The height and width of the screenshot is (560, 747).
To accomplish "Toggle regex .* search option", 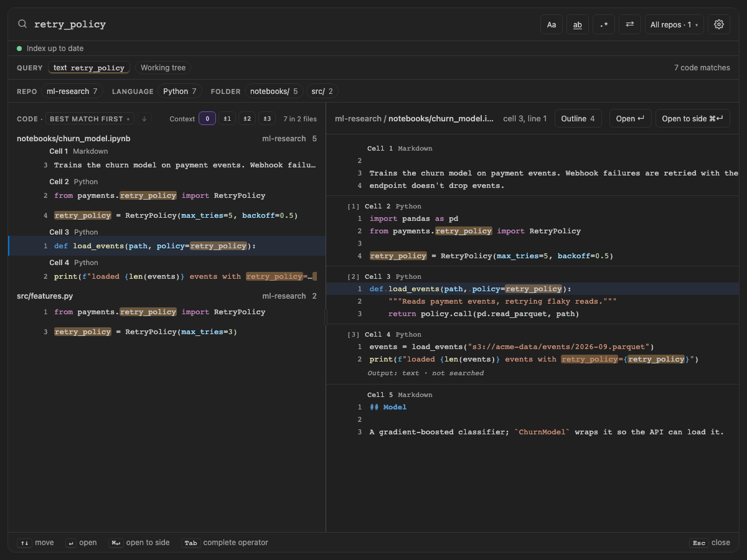I will 604,24.
